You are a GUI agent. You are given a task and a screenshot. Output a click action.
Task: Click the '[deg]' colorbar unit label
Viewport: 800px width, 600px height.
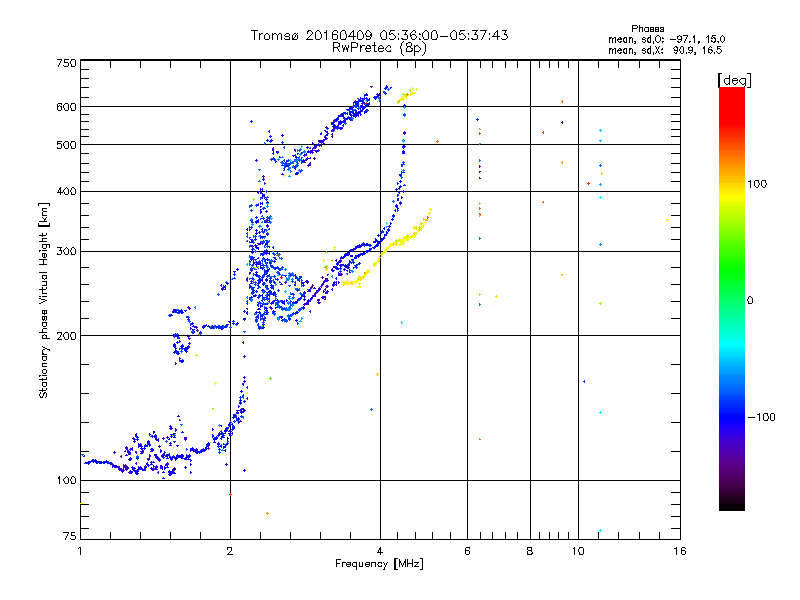click(x=734, y=80)
